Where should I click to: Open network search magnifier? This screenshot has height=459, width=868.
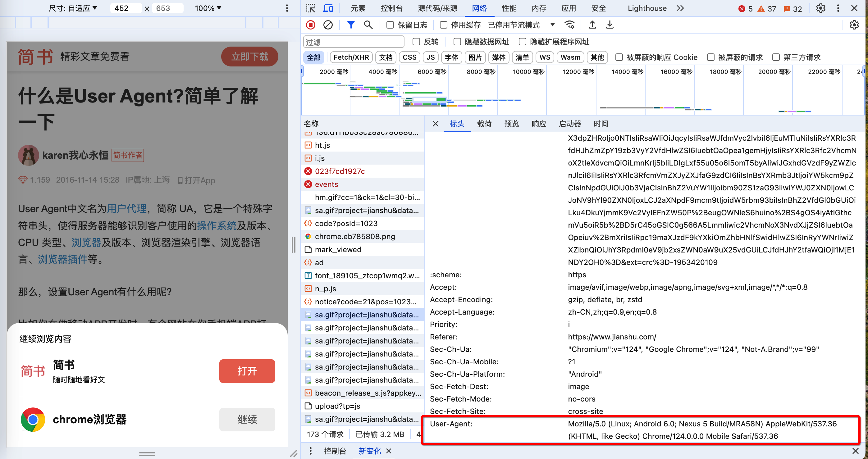(368, 25)
